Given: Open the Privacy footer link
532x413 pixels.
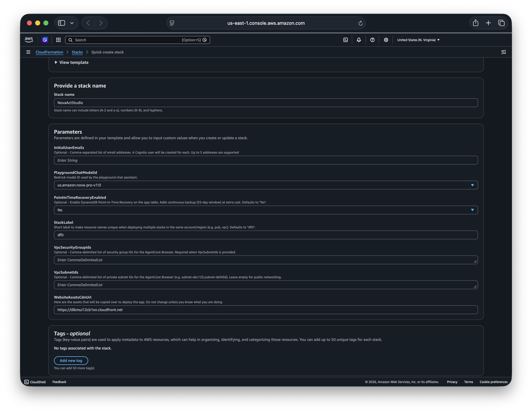Looking at the screenshot, I should click(452, 382).
